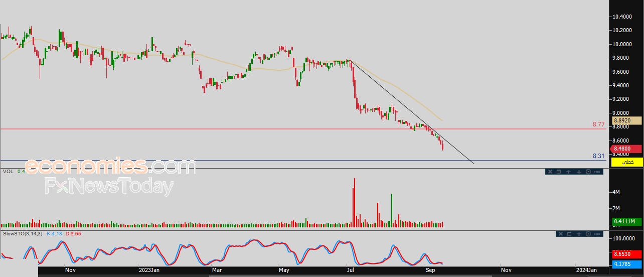Select the black descending trend line
This screenshot has height=277, width=644.
pyautogui.click(x=411, y=112)
